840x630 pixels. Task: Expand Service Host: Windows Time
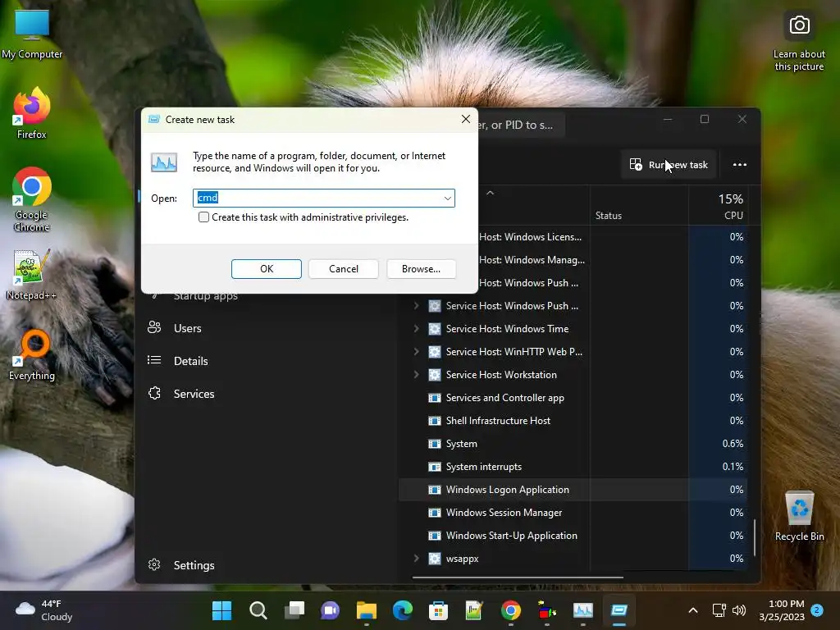pos(416,328)
